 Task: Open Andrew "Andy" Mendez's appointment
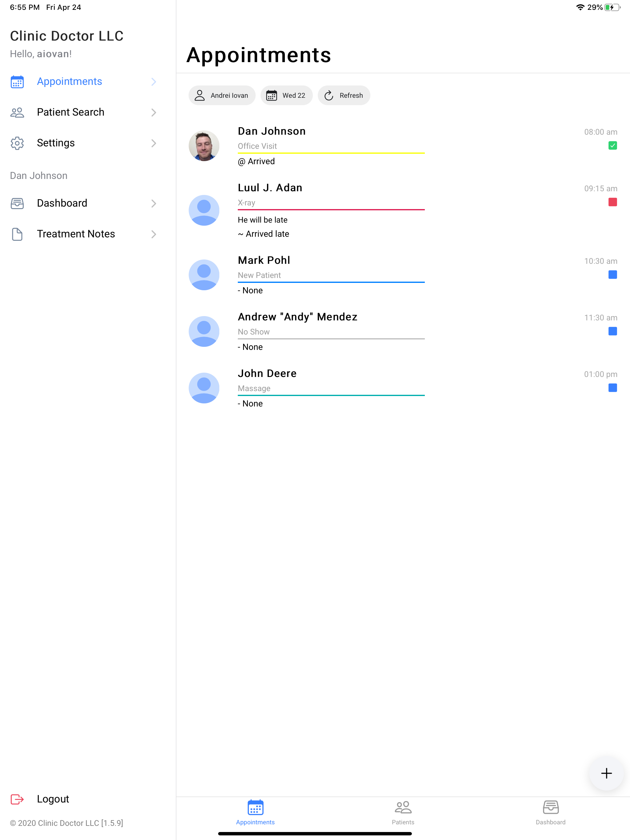coord(403,332)
